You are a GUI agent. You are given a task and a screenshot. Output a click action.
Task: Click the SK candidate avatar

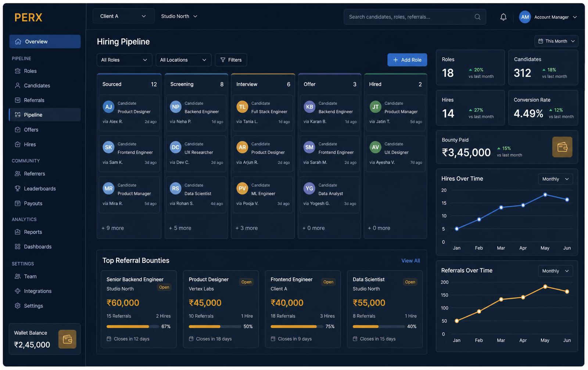pos(108,147)
